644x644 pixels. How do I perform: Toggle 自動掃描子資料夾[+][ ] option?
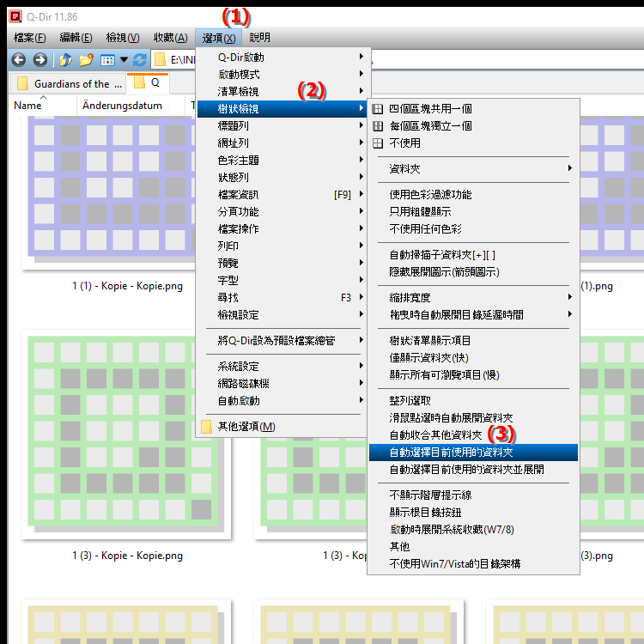(473, 255)
